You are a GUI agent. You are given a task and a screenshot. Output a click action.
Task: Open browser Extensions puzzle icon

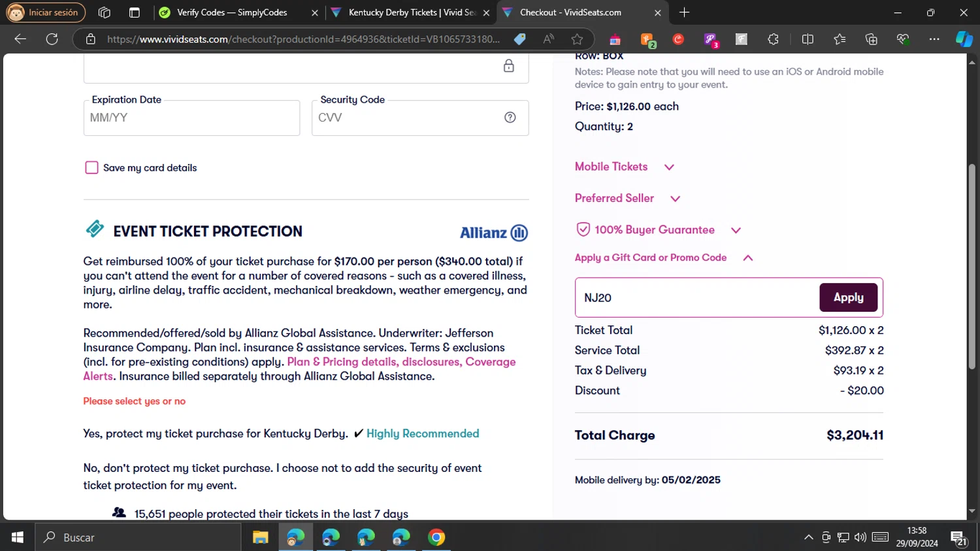point(773,39)
